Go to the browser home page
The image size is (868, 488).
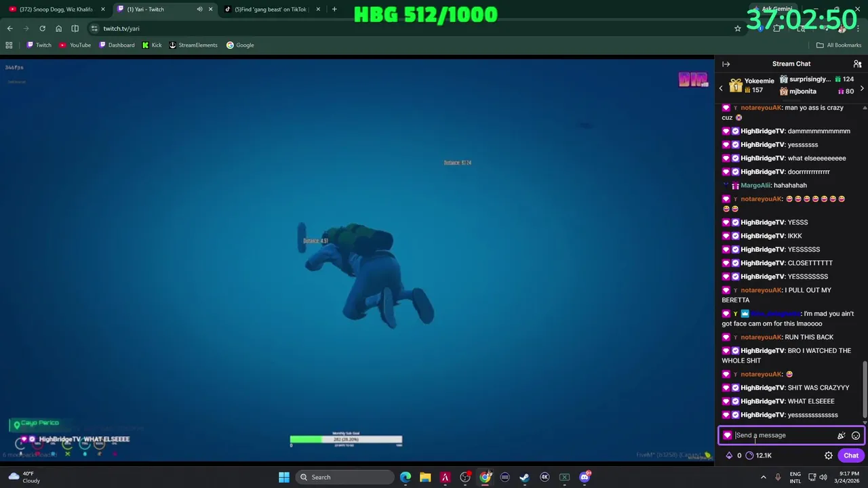click(x=59, y=28)
